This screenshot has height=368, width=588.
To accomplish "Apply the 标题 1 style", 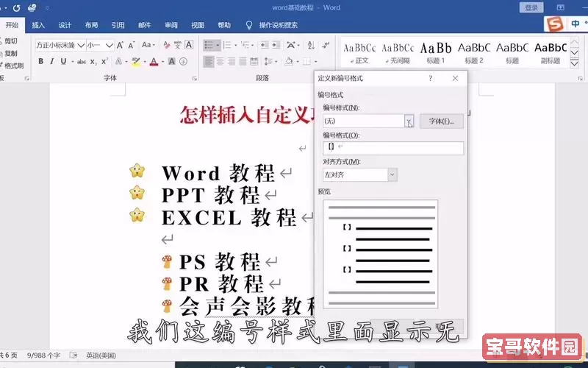I will click(x=436, y=52).
